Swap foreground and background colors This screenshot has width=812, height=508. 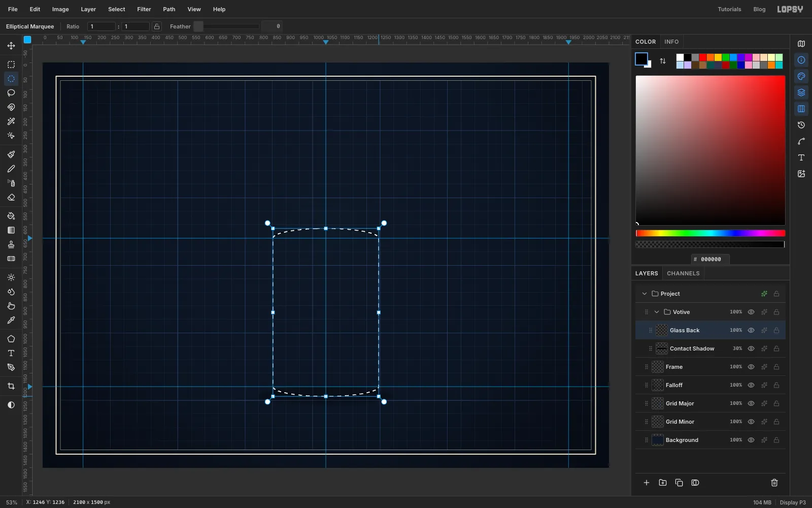click(663, 61)
